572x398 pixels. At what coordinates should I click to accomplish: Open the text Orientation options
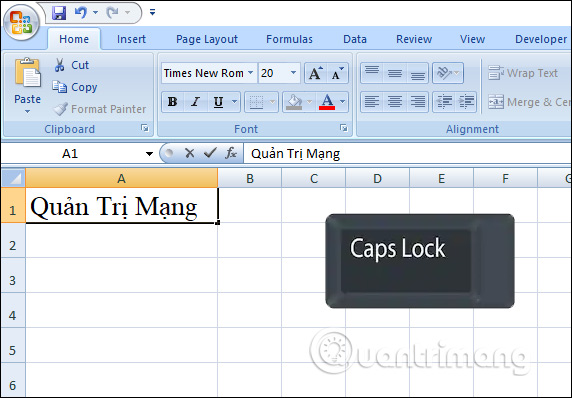(x=448, y=73)
